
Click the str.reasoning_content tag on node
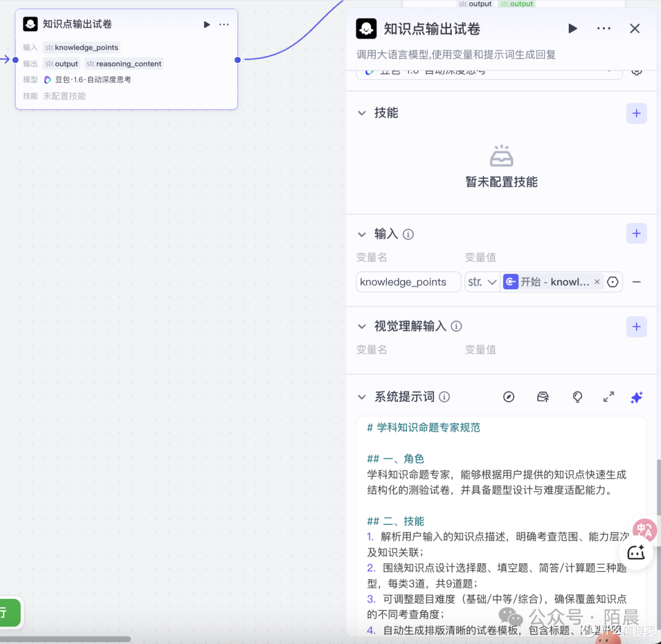point(124,64)
